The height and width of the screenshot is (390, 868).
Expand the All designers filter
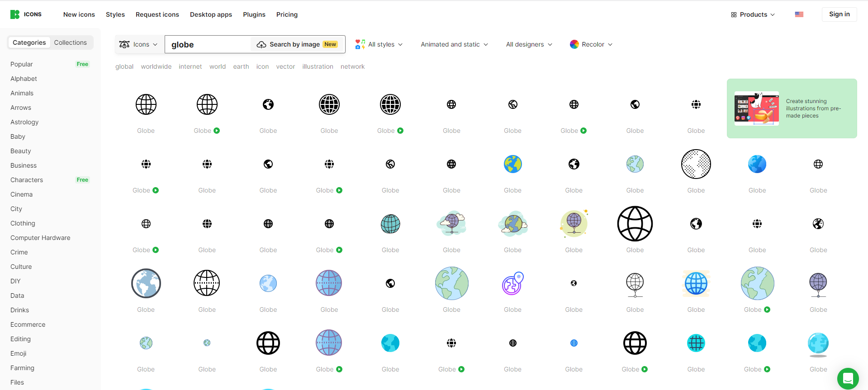529,44
